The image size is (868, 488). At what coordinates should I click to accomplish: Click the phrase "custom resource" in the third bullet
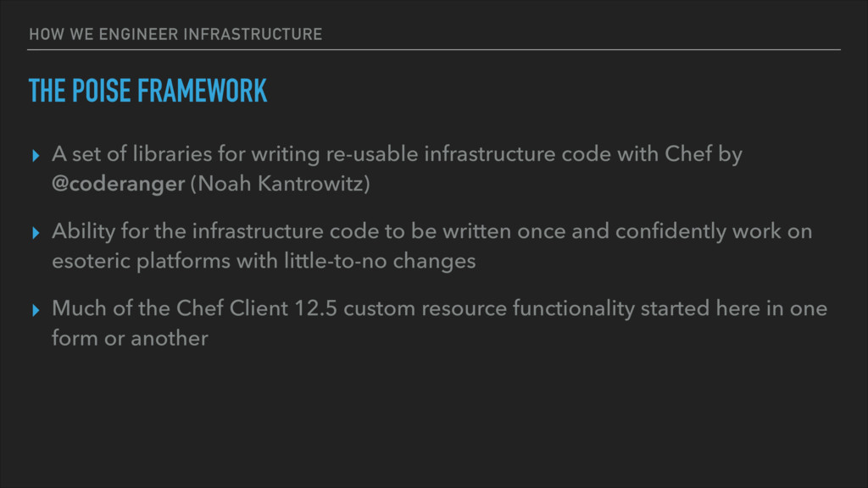tap(426, 308)
